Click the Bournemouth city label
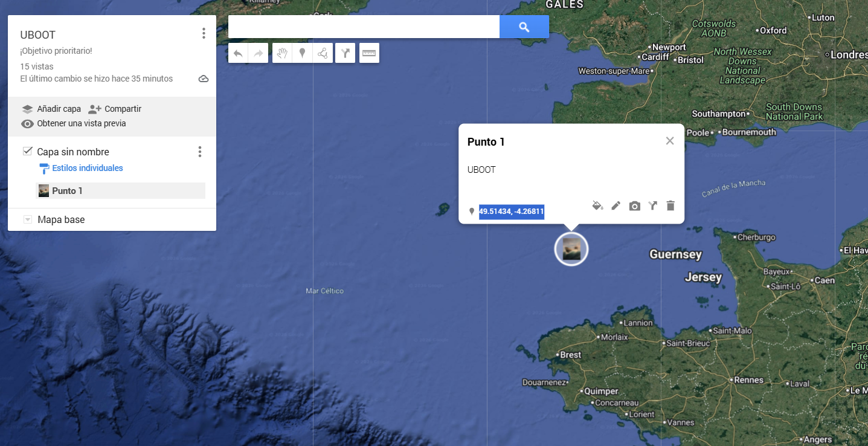This screenshot has width=868, height=446. 749,132
